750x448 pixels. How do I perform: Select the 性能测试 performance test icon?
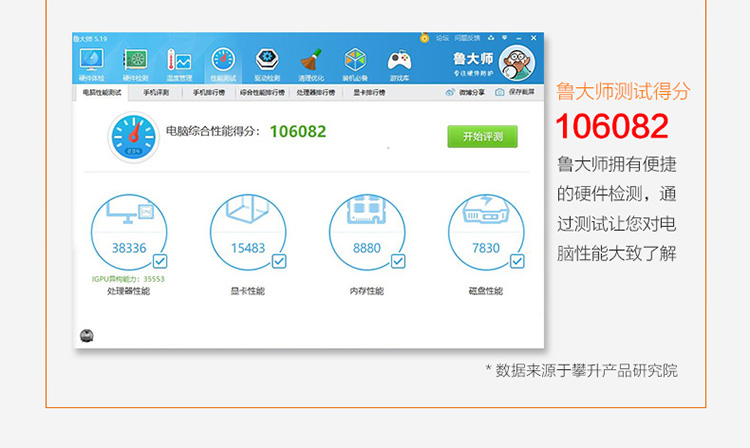(223, 60)
